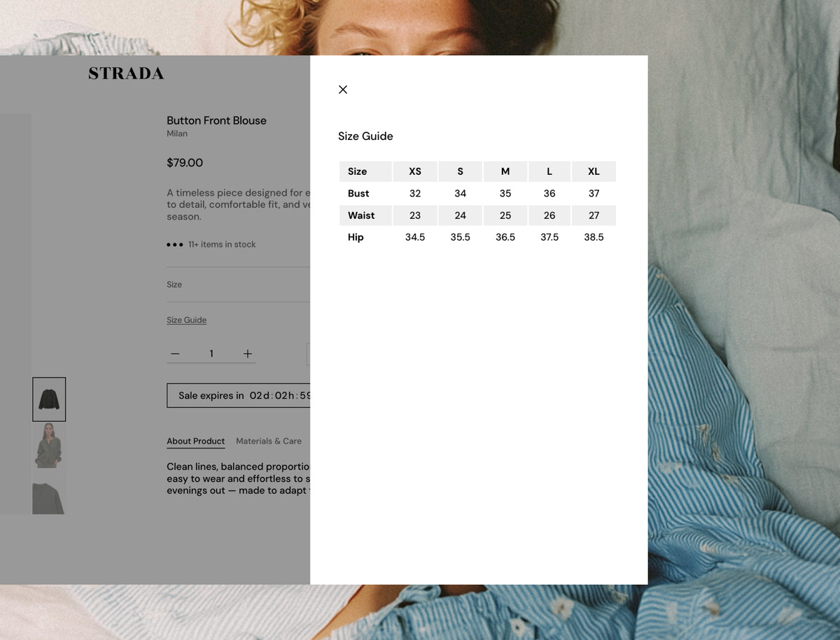
Task: Click the M size column header
Action: tap(505, 171)
